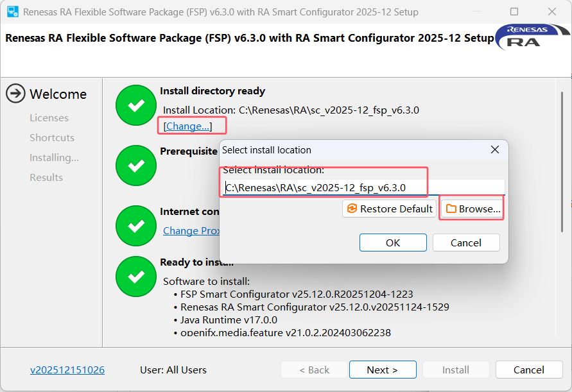Click the vertical scrollbar of the main panel
This screenshot has height=392, width=572.
(x=562, y=162)
